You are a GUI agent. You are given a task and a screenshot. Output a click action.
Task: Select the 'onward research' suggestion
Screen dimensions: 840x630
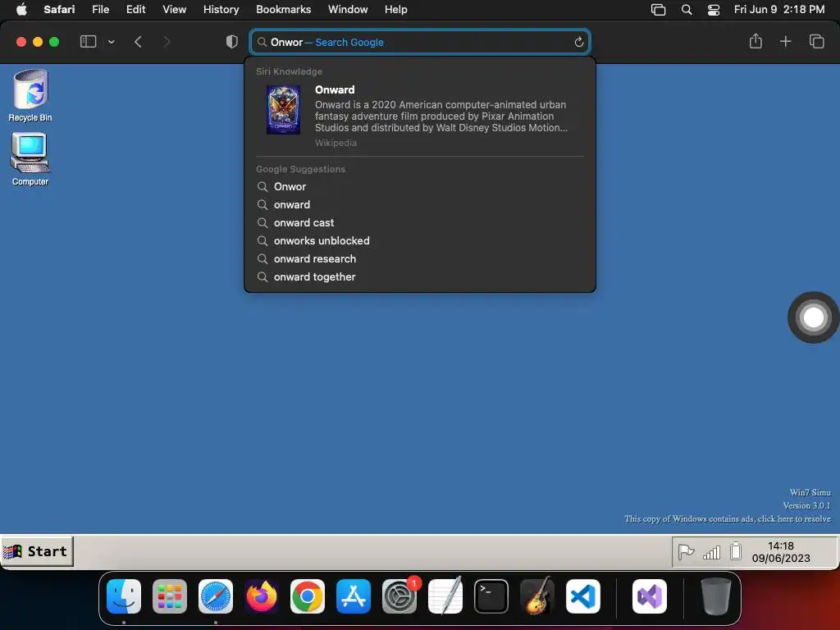coord(420,258)
